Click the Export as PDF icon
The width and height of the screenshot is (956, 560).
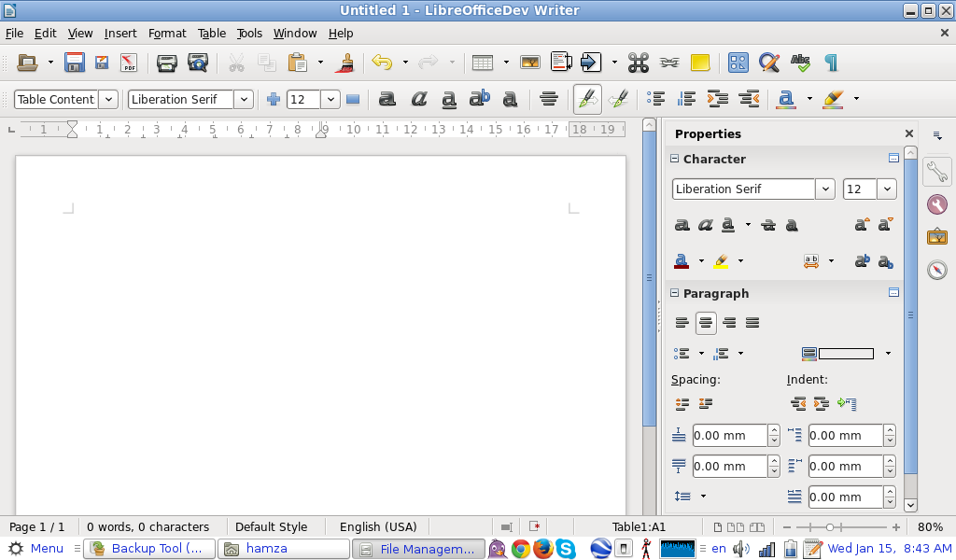129,63
